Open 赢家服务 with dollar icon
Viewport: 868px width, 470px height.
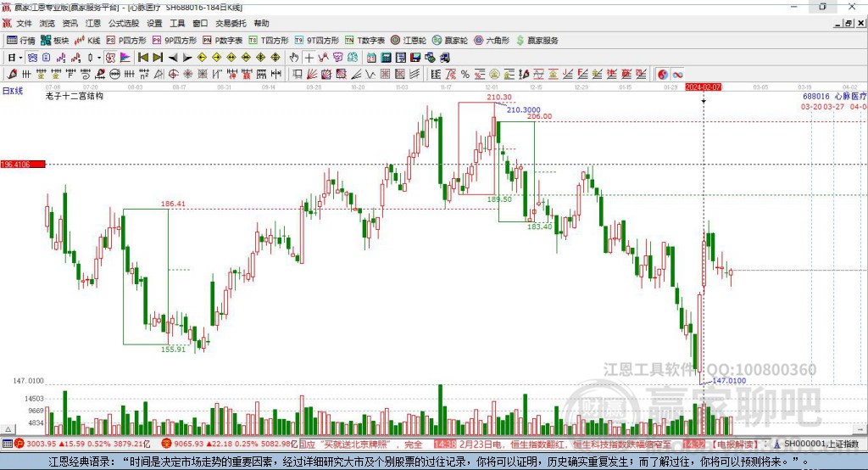click(x=537, y=41)
